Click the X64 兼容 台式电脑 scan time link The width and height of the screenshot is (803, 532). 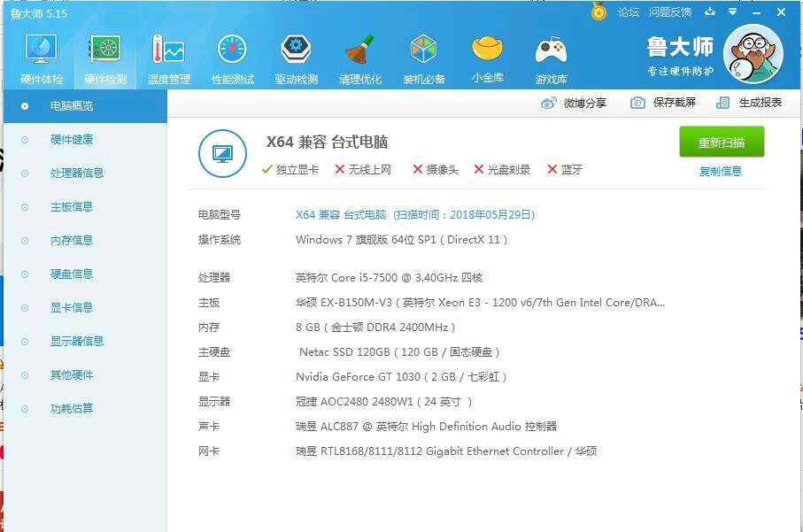415,215
